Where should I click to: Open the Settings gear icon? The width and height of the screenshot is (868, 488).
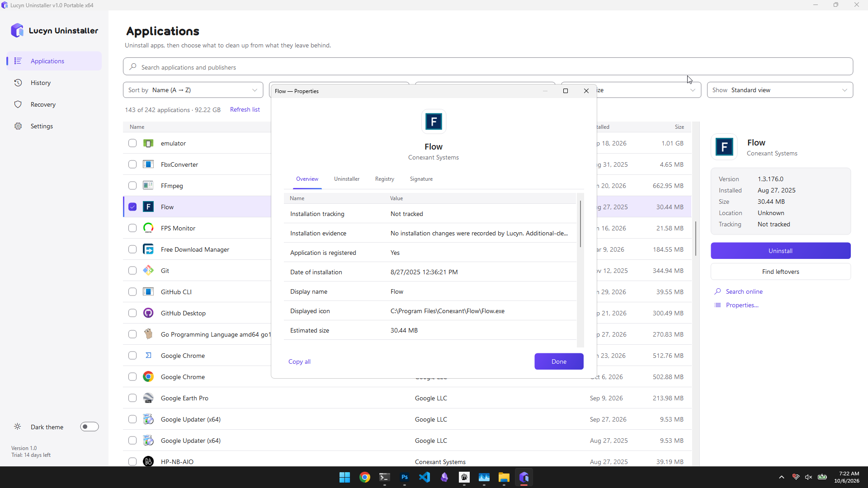click(x=18, y=126)
